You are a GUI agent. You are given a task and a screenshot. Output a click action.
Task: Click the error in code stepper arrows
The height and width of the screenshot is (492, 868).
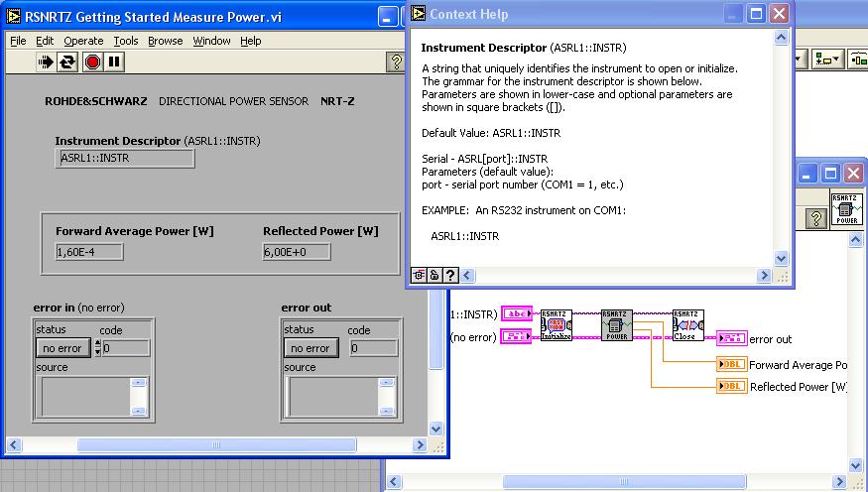[x=98, y=348]
